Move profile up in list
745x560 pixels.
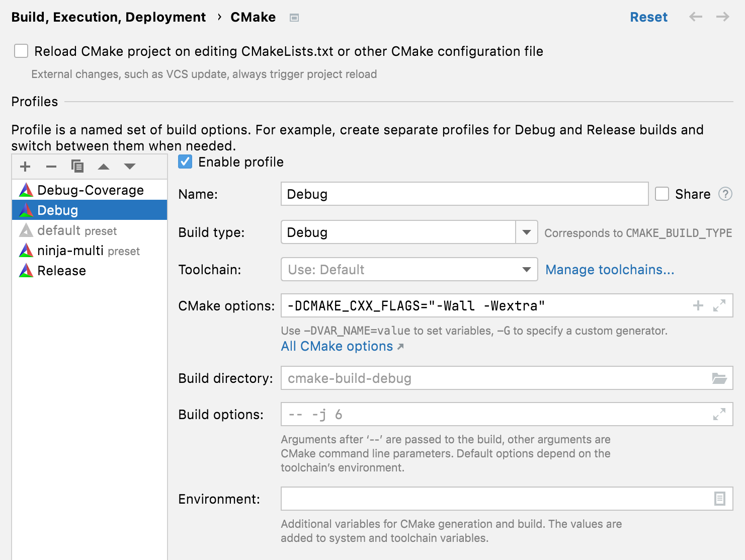pos(104,167)
